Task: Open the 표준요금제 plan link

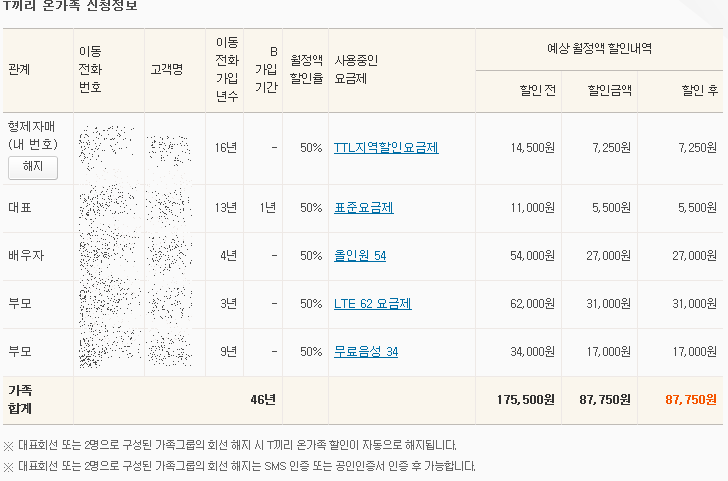Action: click(364, 208)
